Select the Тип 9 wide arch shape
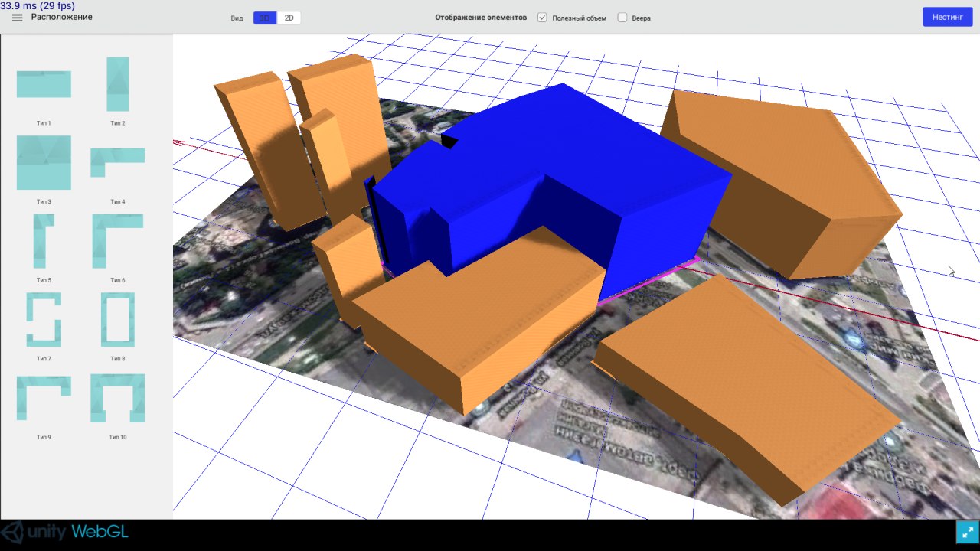 click(x=44, y=397)
